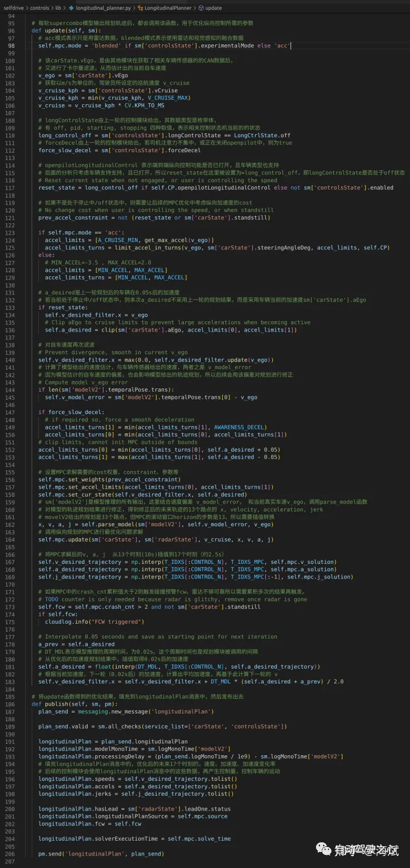Image resolution: width=410 pixels, height=868 pixels.
Task: Click the a_prev = self.a_desired line
Action: point(76,644)
